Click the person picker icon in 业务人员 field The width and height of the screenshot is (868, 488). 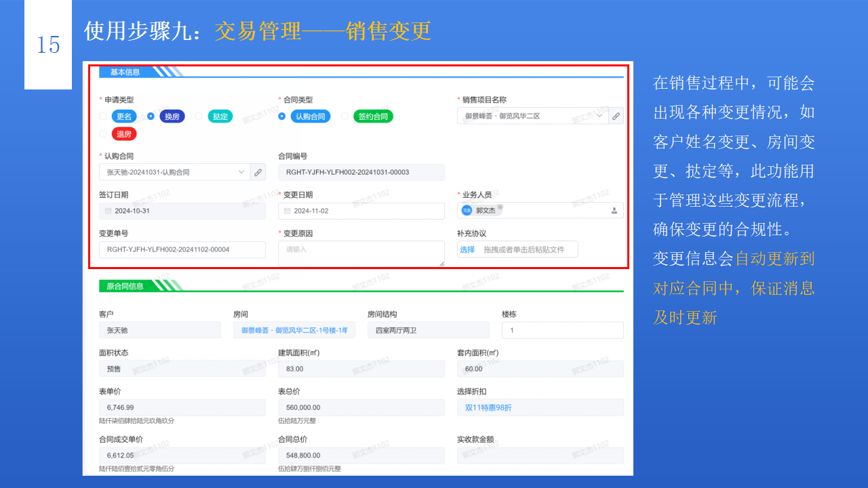pyautogui.click(x=614, y=210)
